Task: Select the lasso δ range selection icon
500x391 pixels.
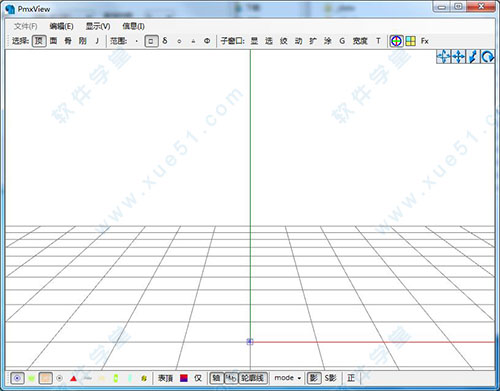Action: [165, 41]
